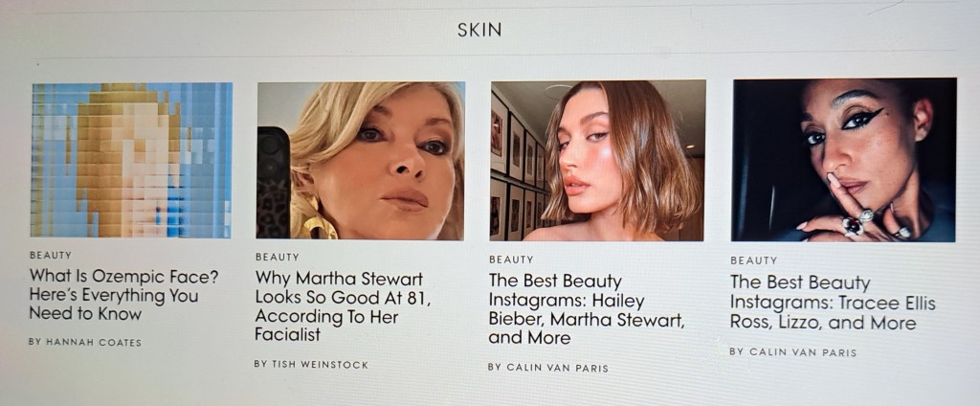
Task: Click Calin Van Paris byline under Hailey Bieber article
Action: point(548,367)
